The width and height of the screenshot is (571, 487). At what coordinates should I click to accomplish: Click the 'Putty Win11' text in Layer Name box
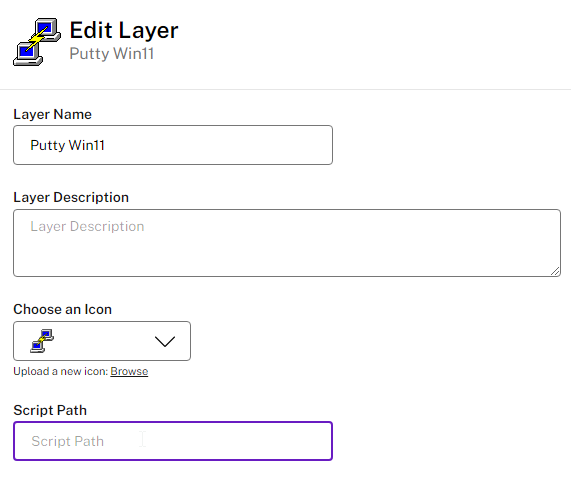[x=67, y=145]
